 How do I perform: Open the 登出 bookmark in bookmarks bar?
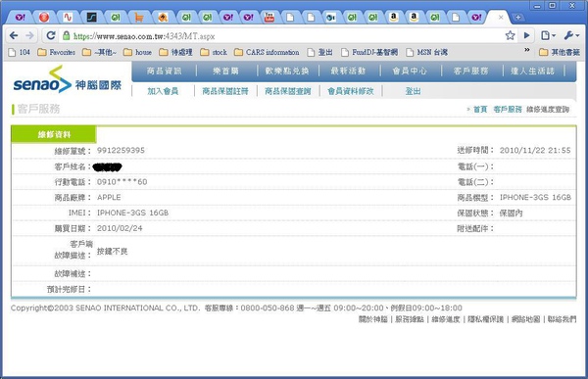click(319, 52)
